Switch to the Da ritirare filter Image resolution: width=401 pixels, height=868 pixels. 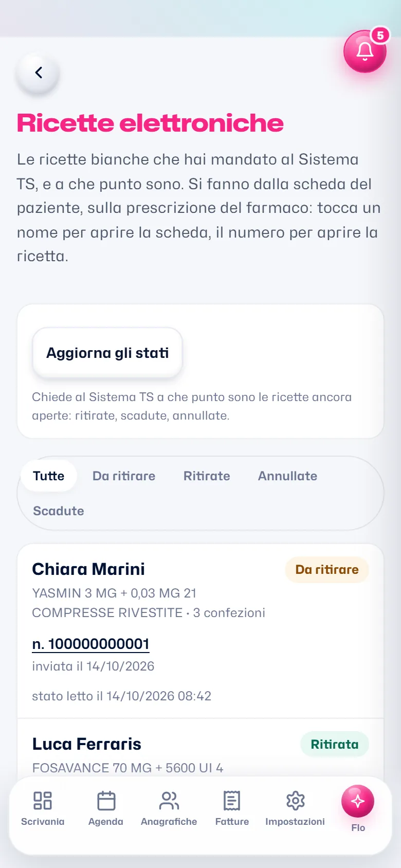coord(124,476)
